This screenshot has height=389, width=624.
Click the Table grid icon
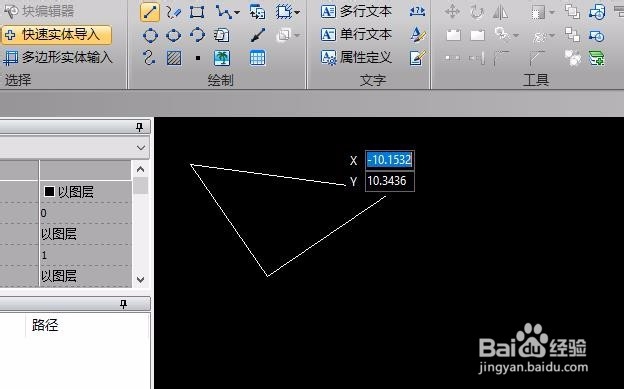click(x=257, y=59)
